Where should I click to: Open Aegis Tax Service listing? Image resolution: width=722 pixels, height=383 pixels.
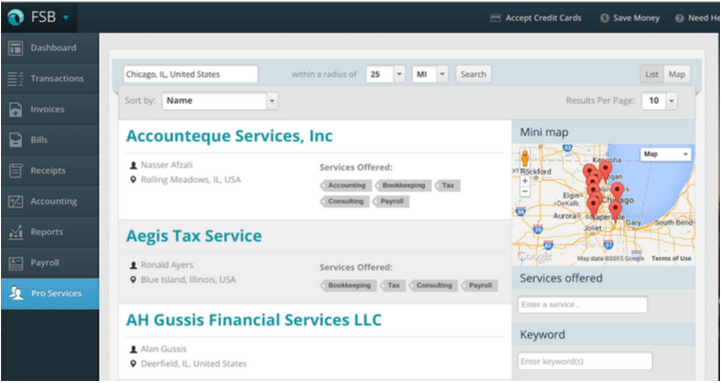click(194, 236)
